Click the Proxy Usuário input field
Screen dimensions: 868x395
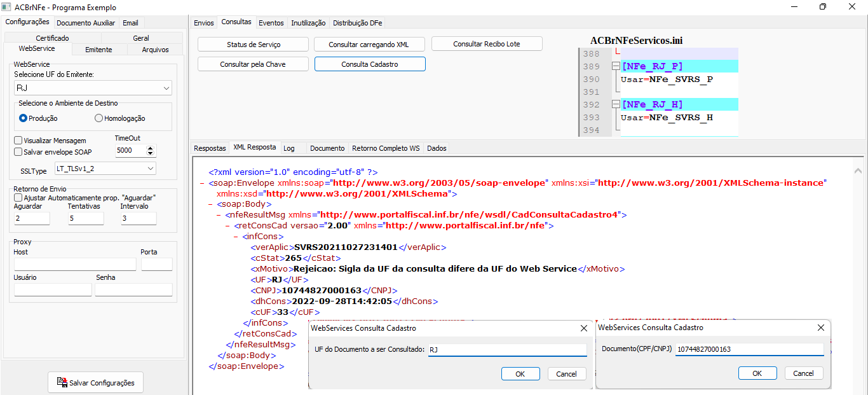pyautogui.click(x=53, y=289)
